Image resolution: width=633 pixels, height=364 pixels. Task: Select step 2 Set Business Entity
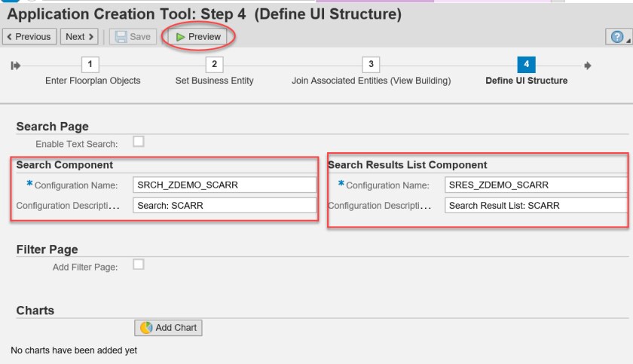[214, 66]
